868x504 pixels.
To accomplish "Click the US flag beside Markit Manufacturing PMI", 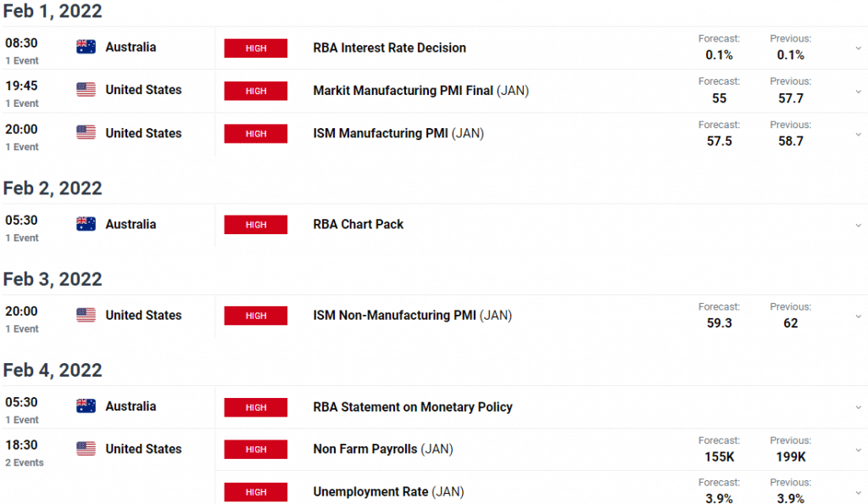I will [86, 89].
